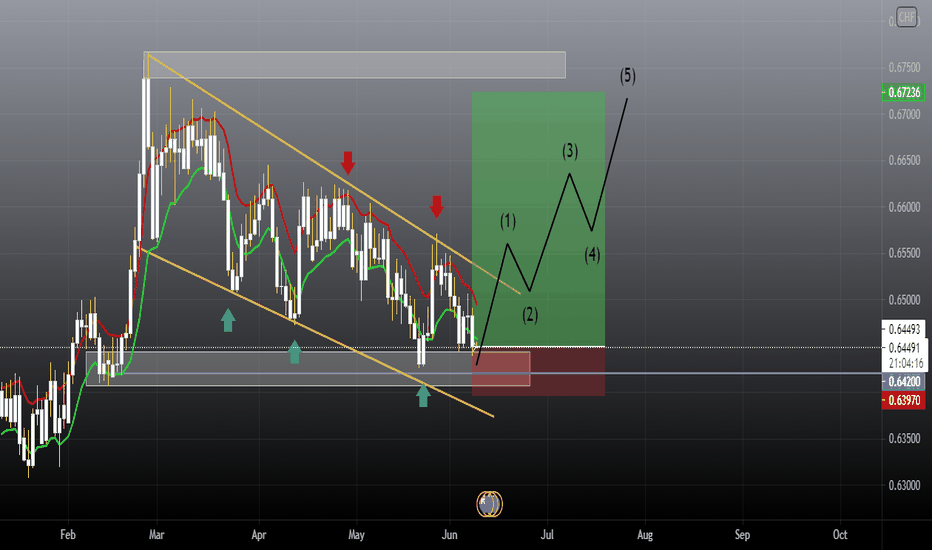Click the Oct label on time axis
Viewport: 932px width, 550px height.
pos(840,535)
